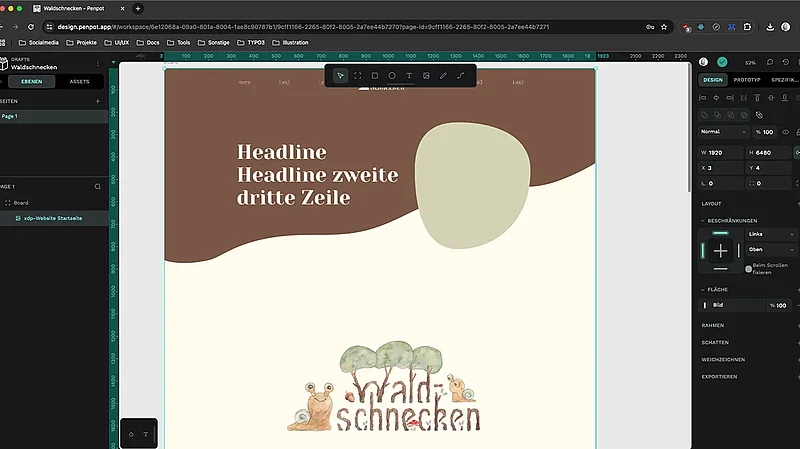Select the Text tool
This screenshot has width=800, height=449.
point(409,76)
